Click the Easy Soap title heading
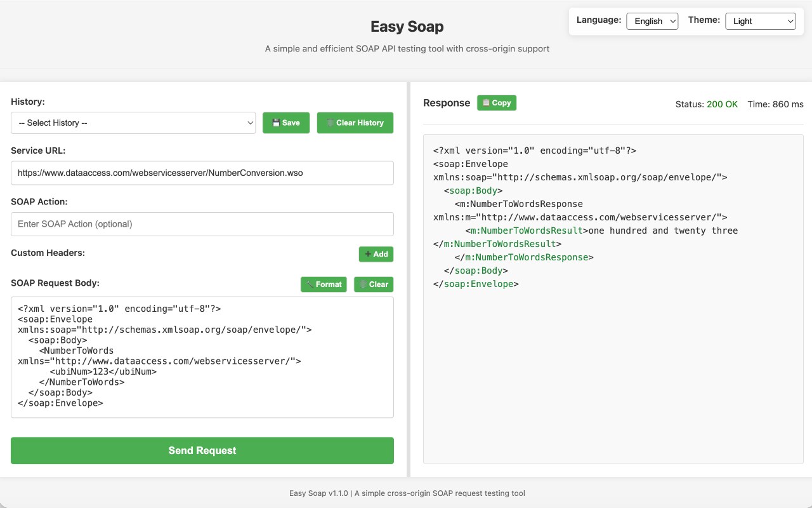Viewport: 812px width, 508px height. tap(407, 27)
